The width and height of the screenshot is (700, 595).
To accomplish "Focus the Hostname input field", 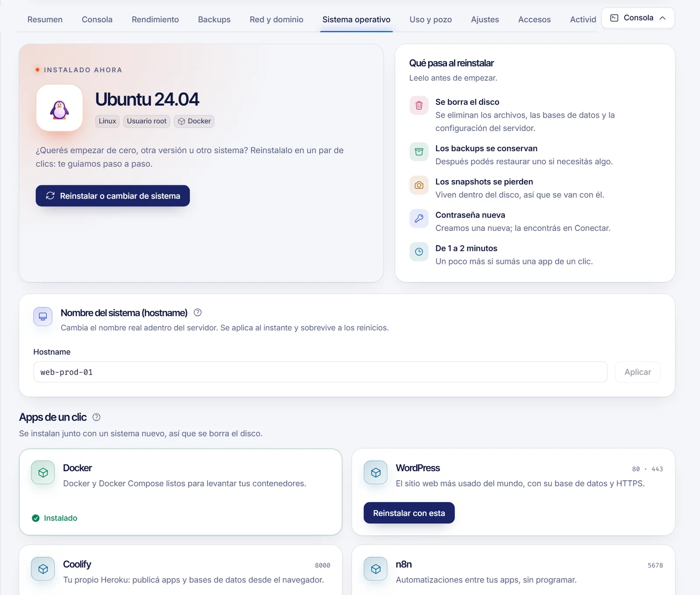I will (320, 372).
